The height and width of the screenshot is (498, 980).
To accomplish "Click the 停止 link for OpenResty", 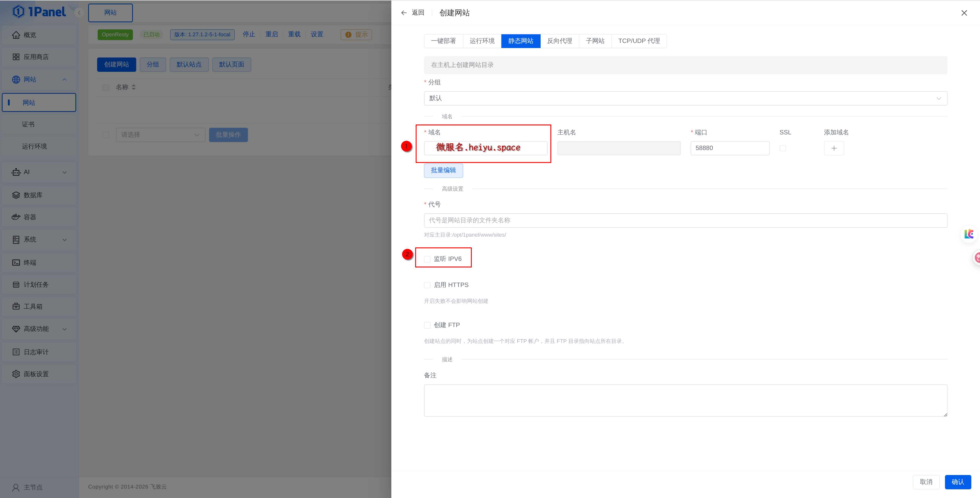I will click(x=249, y=34).
